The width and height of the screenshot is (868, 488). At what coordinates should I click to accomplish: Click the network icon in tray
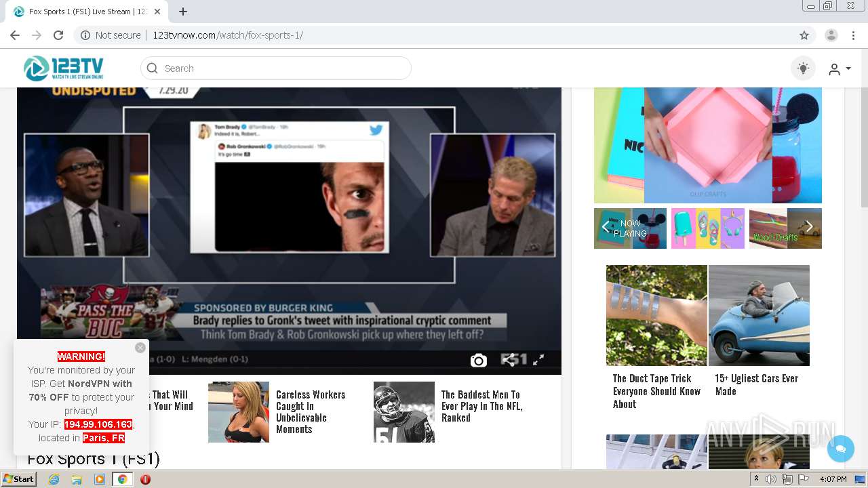787,479
